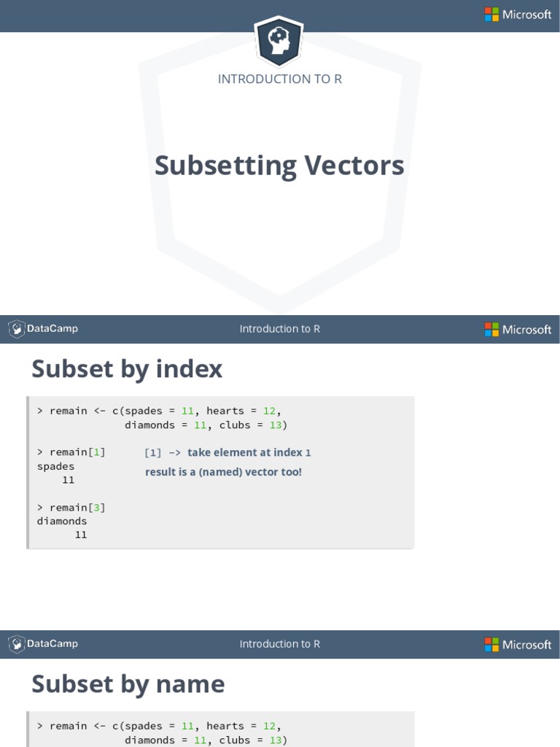Click the DataCamp brain shield logo at top
The width and height of the screenshot is (560, 747).
pyautogui.click(x=279, y=41)
